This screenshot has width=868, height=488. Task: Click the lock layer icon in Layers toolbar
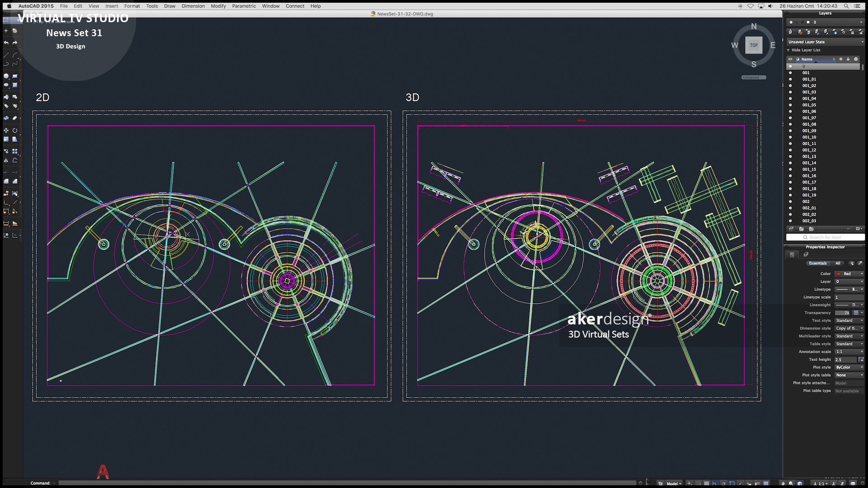pos(852,32)
